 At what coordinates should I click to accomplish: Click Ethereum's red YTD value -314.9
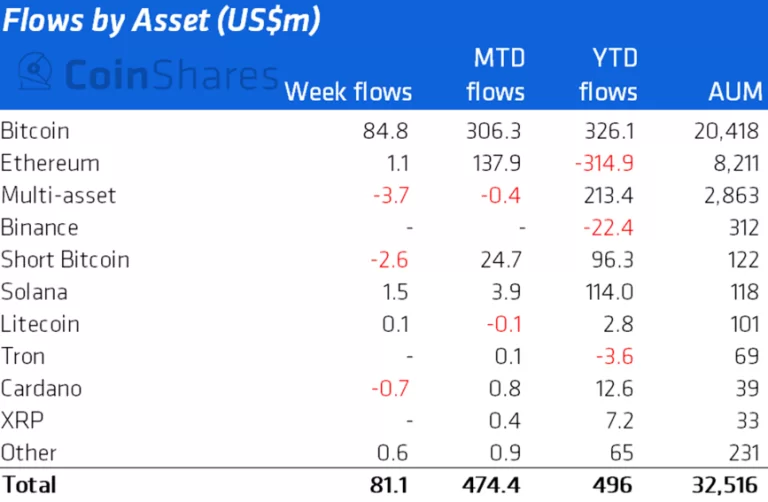pos(606,163)
